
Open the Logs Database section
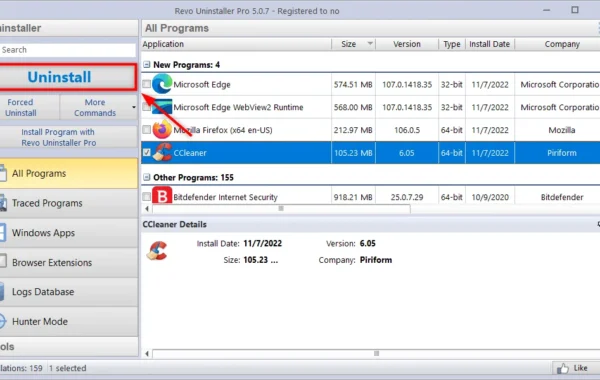click(69, 292)
